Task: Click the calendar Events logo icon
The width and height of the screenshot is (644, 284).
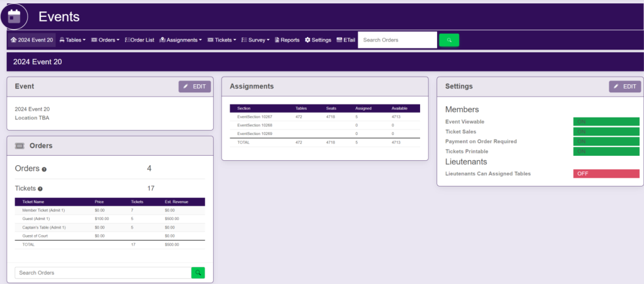Action: tap(14, 16)
